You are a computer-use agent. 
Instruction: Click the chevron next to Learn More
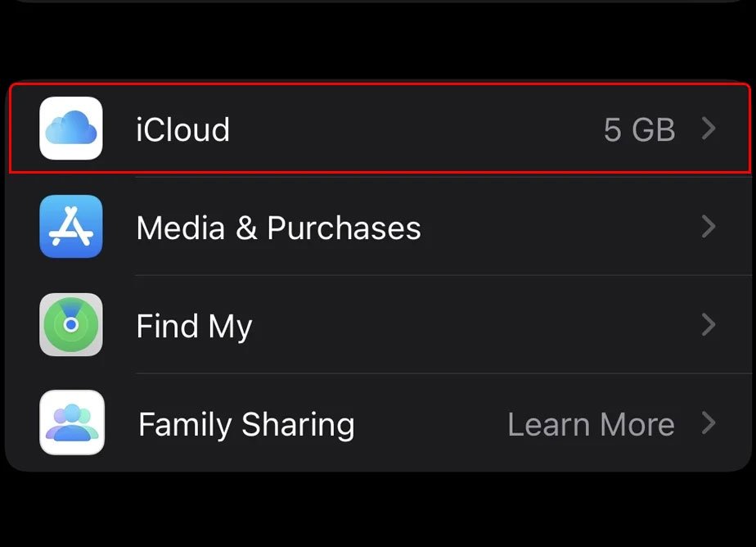click(x=709, y=423)
